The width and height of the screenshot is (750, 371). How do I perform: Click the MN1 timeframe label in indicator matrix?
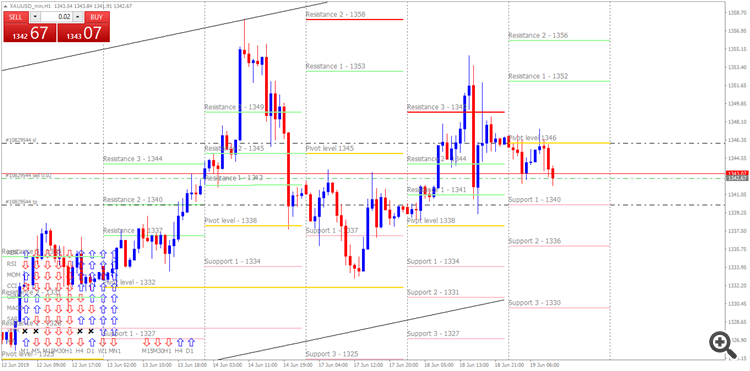(114, 351)
